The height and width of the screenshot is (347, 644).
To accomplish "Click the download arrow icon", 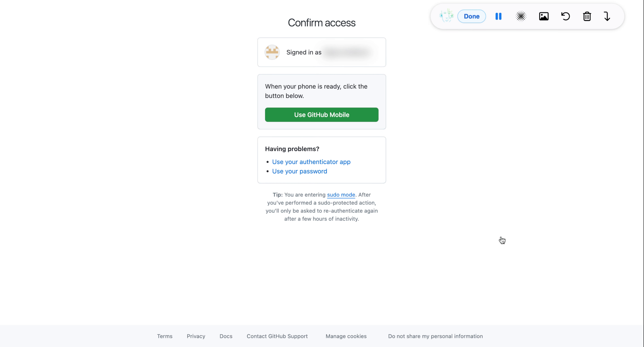I will pos(607,16).
